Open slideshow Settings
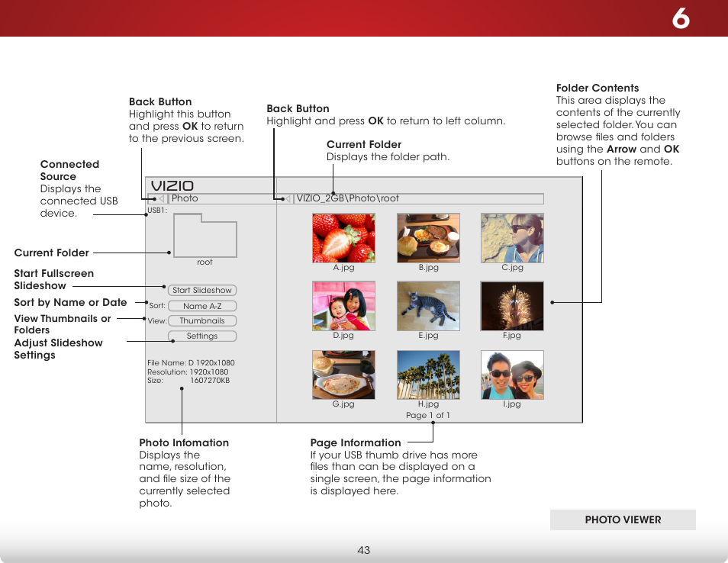Screen dimensions: 728x563 [x=202, y=336]
